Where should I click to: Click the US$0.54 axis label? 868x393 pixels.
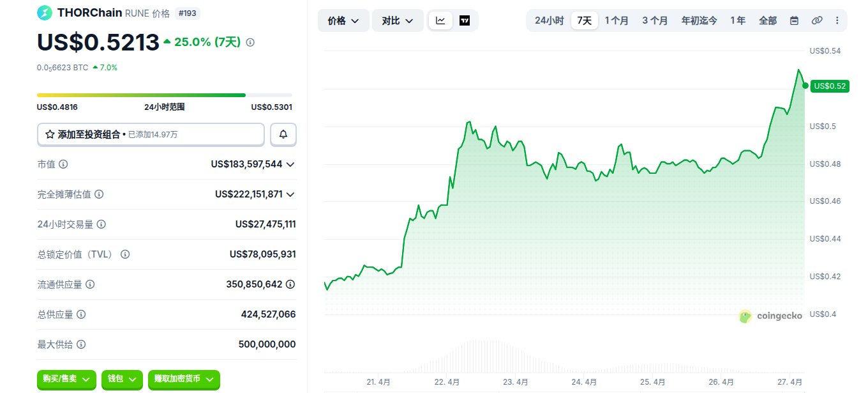pyautogui.click(x=825, y=51)
